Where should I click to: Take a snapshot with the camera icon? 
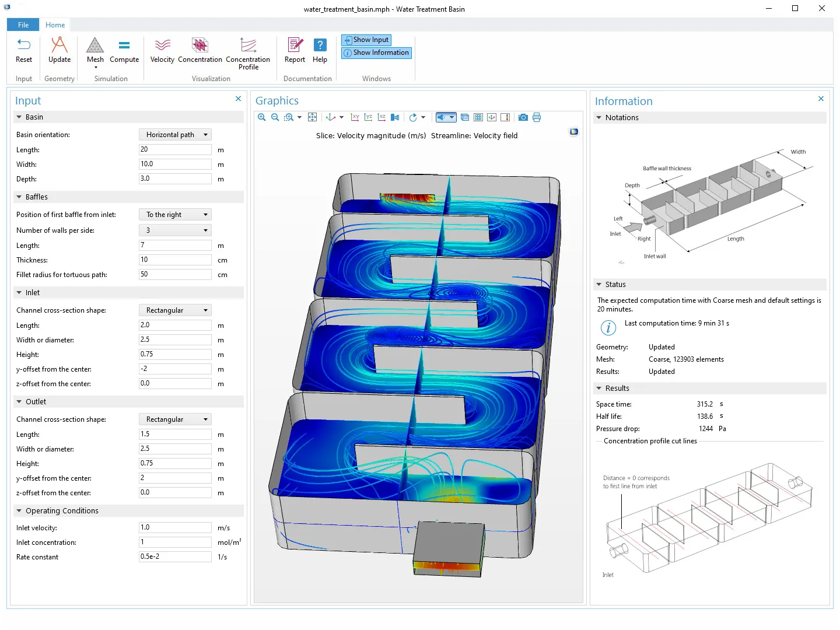523,117
